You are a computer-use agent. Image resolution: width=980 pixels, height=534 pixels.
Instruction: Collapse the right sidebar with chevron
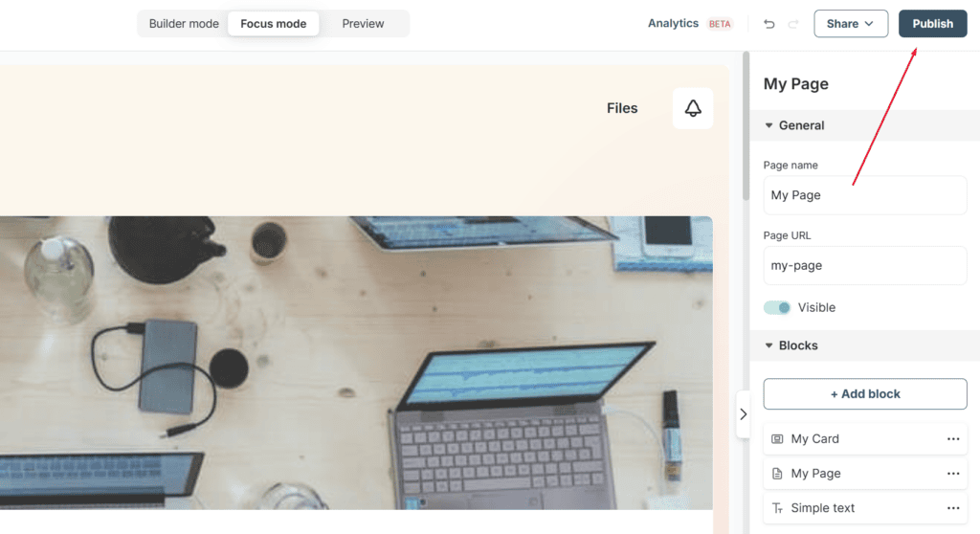tap(743, 414)
